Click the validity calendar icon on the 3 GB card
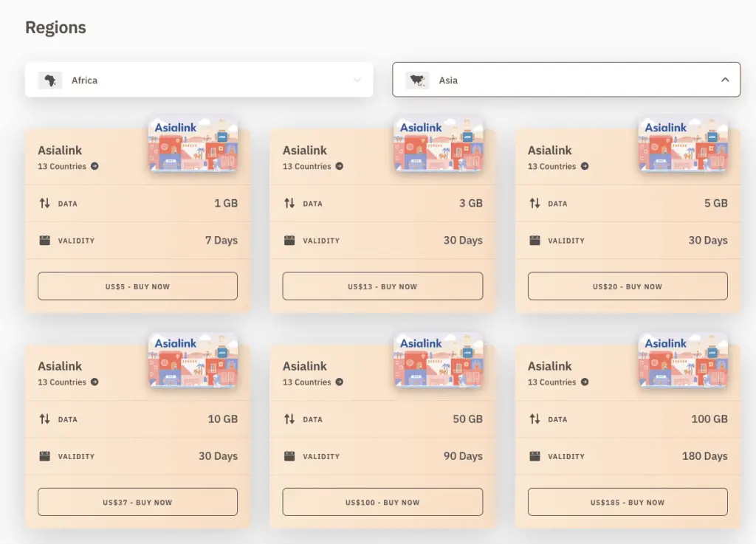Image resolution: width=756 pixels, height=544 pixels. click(289, 240)
